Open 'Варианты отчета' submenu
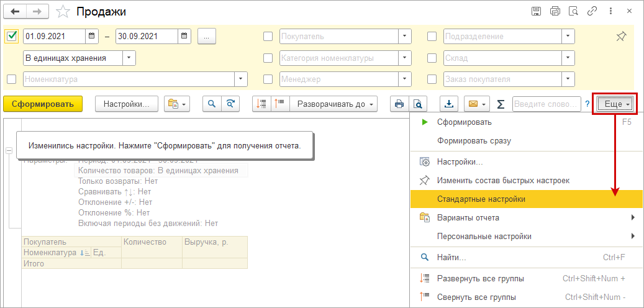644x308 pixels. click(x=468, y=218)
